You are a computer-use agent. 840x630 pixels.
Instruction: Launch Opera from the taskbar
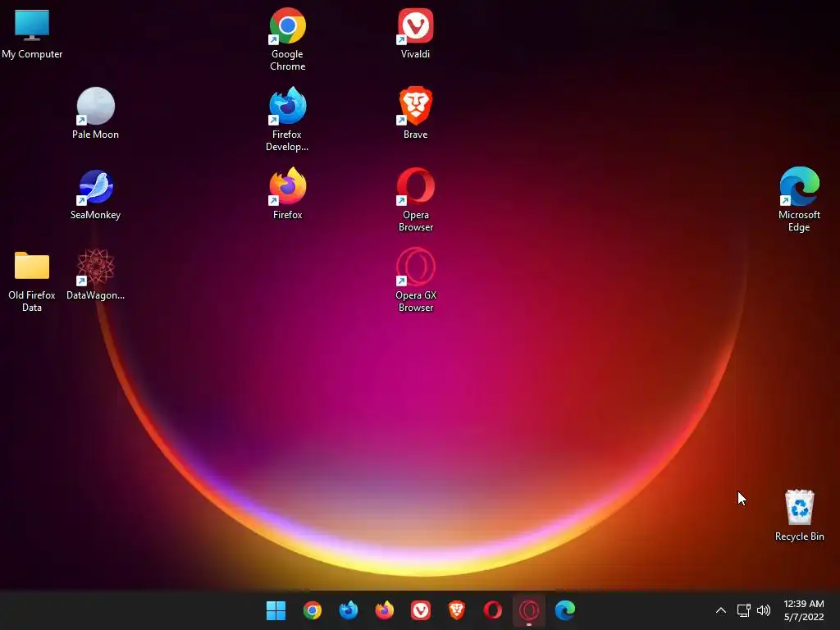tap(492, 610)
